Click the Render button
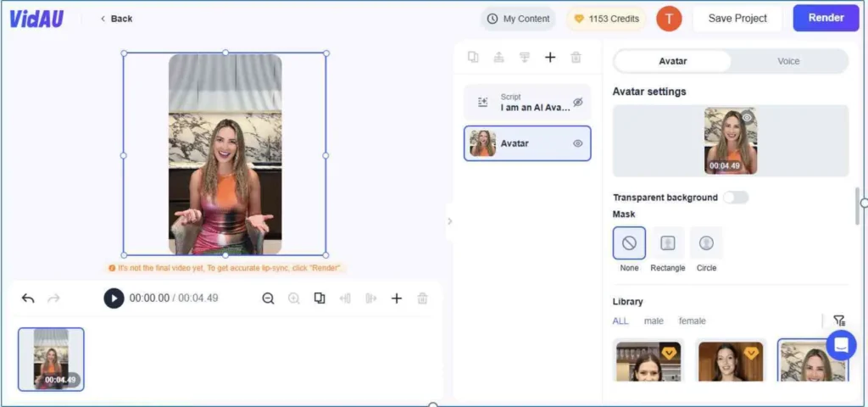Viewport: 868px width, 407px height. (x=826, y=18)
